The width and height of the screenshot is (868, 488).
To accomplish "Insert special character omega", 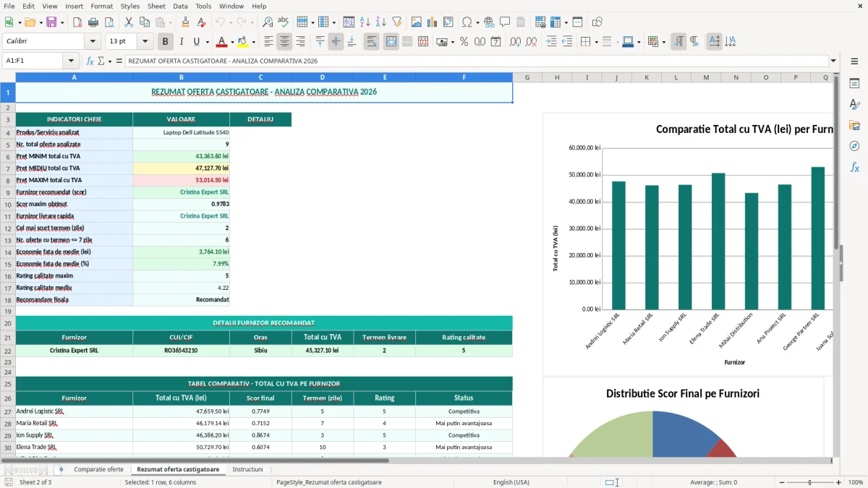I will pos(467,22).
